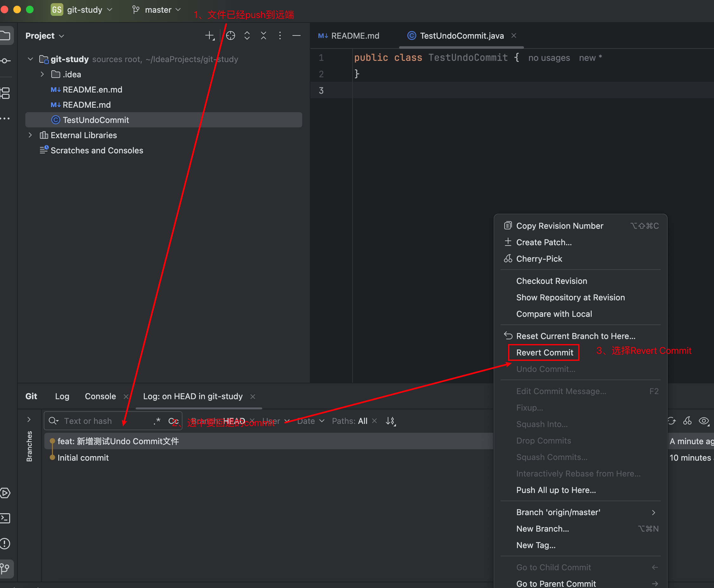Toggle regex option in log search
714x588 pixels.
[157, 421]
